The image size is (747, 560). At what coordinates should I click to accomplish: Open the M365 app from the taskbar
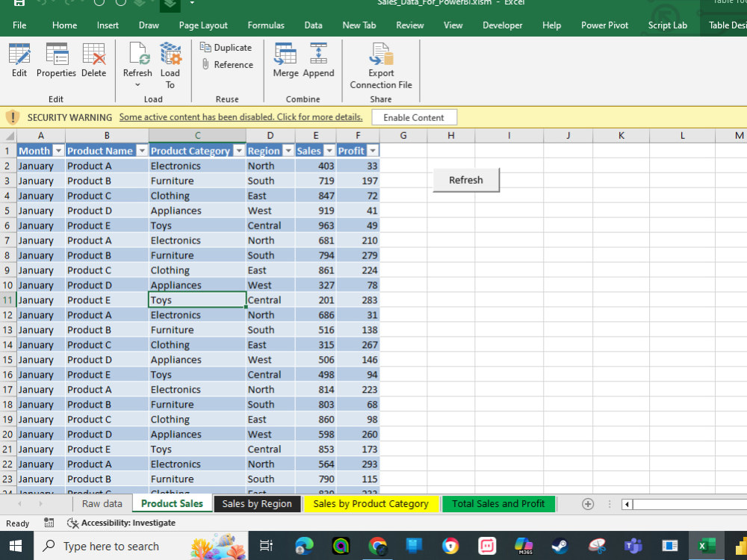(x=524, y=546)
